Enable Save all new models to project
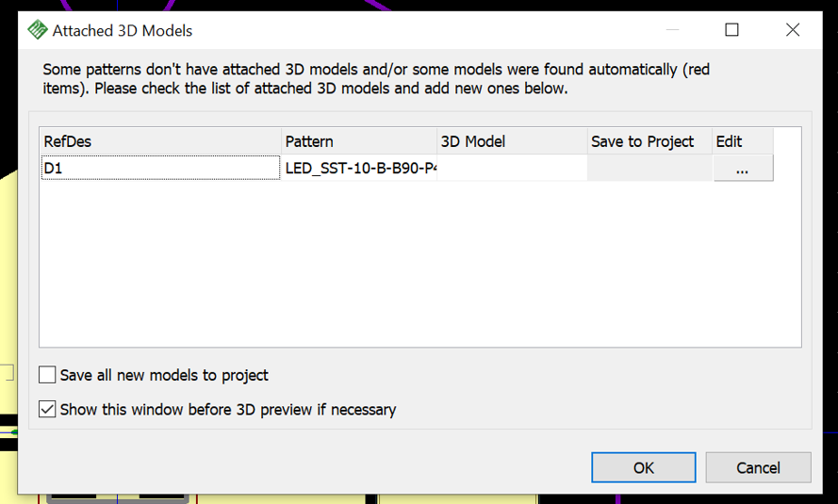Viewport: 838px width, 504px height. point(47,375)
